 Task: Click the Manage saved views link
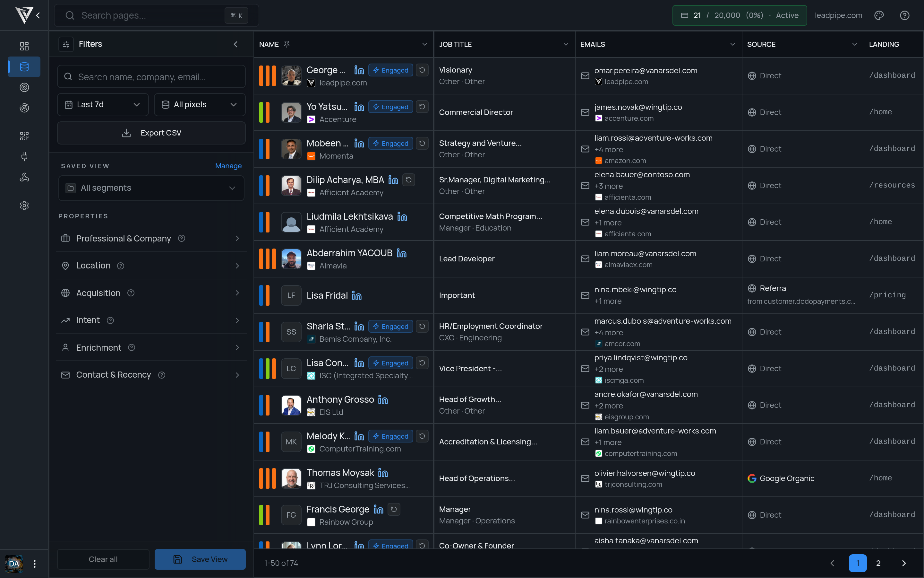coord(228,166)
